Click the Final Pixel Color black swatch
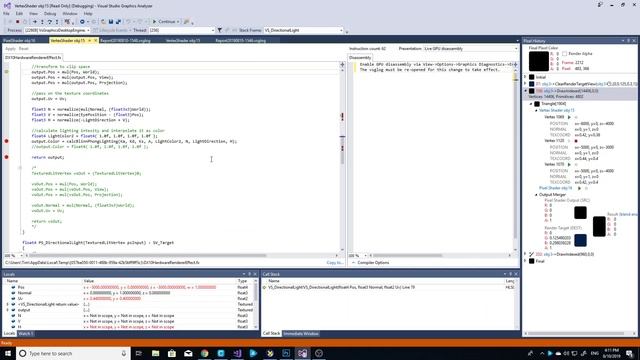Screen dimensions: 640x360 click(x=539, y=61)
